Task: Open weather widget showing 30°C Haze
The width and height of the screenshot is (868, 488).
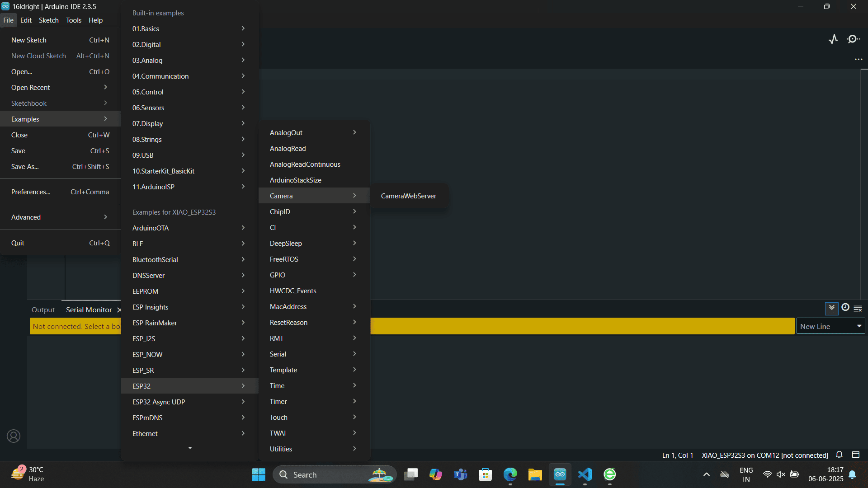Action: pyautogui.click(x=28, y=474)
